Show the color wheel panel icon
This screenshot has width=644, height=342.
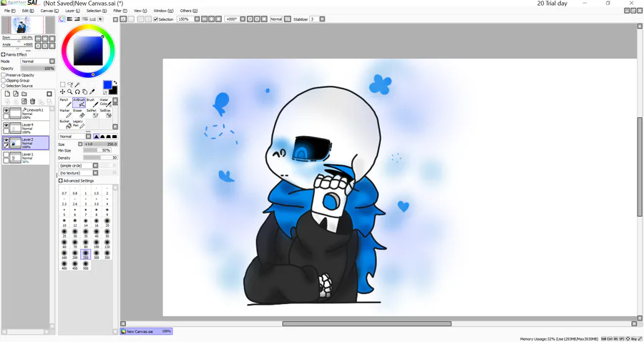click(x=62, y=19)
